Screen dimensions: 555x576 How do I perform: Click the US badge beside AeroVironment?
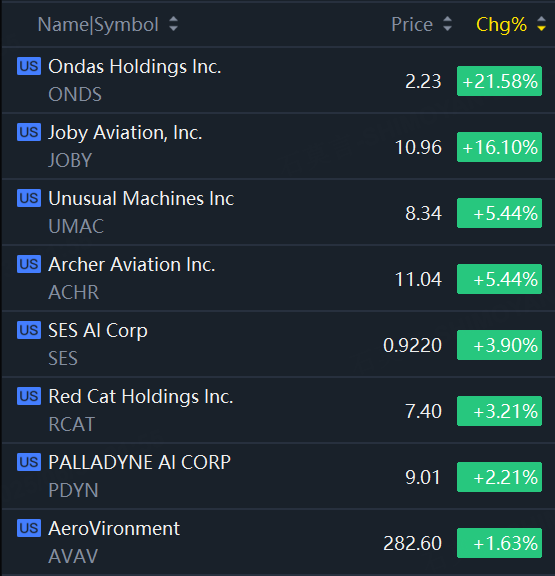[29, 528]
